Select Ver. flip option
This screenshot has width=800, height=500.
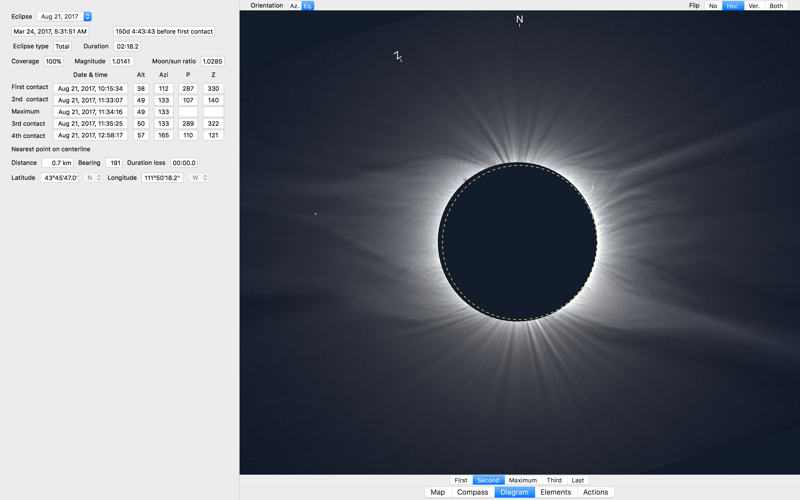[754, 6]
